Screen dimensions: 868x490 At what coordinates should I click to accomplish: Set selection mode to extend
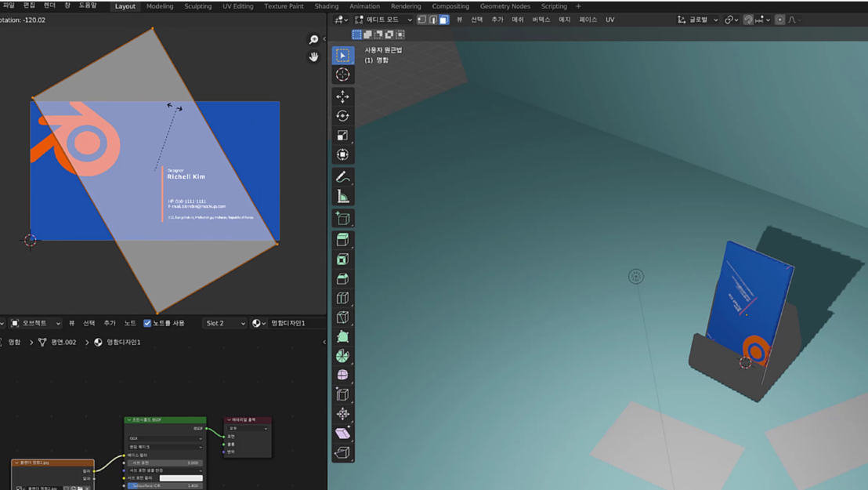[367, 34]
